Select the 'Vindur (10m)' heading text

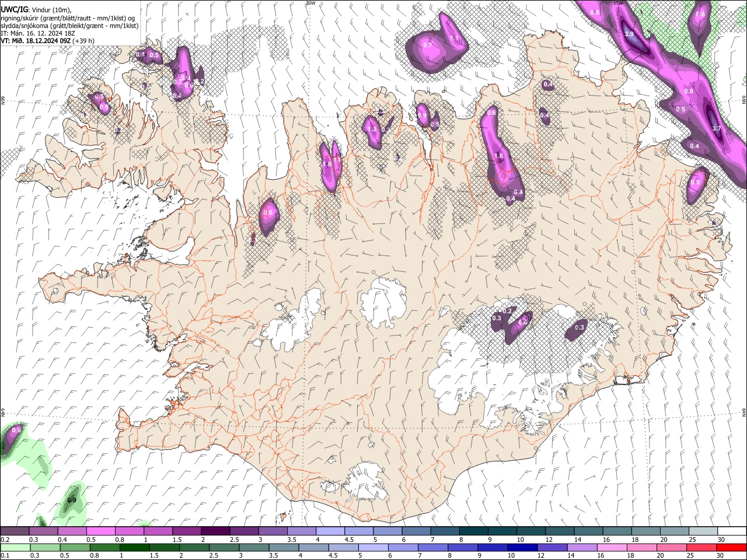51,10
